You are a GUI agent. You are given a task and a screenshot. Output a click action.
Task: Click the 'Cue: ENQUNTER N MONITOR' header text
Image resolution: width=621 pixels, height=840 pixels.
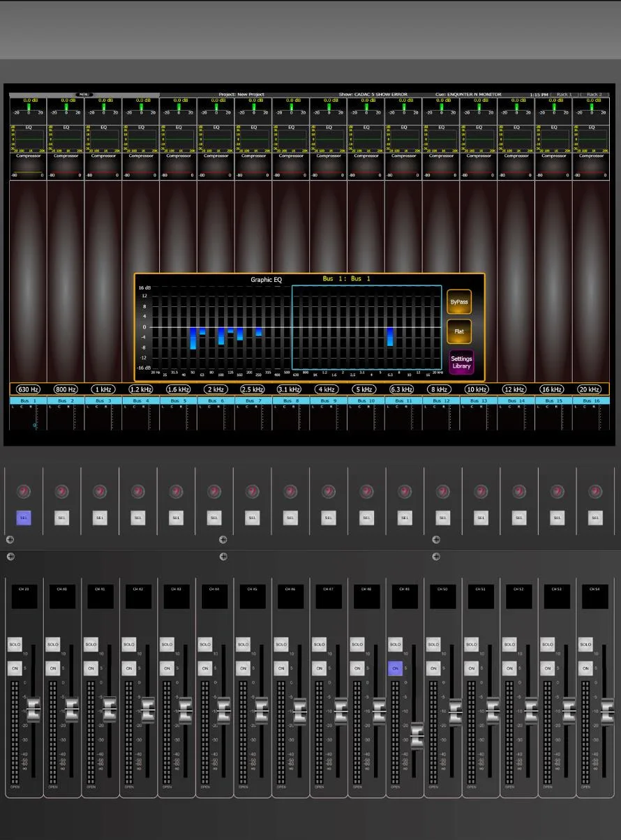point(468,94)
